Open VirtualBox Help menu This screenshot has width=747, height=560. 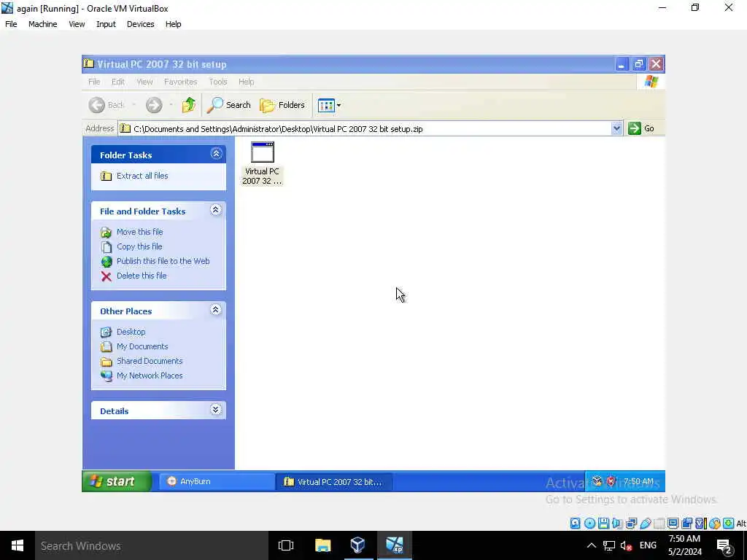[x=174, y=24]
